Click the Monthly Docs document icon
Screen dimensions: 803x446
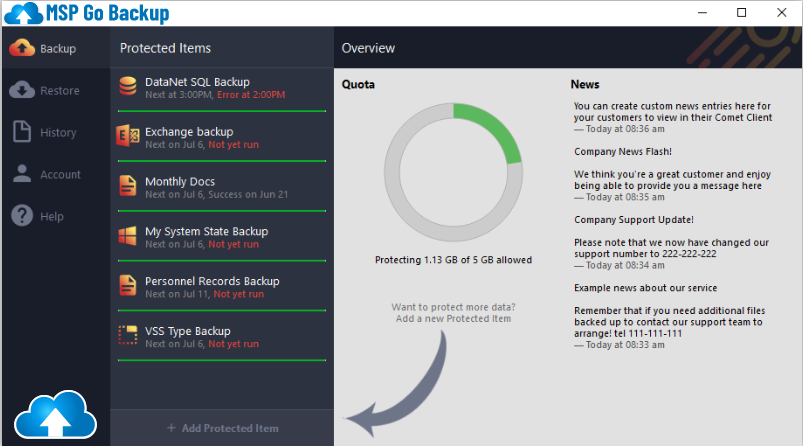click(128, 187)
